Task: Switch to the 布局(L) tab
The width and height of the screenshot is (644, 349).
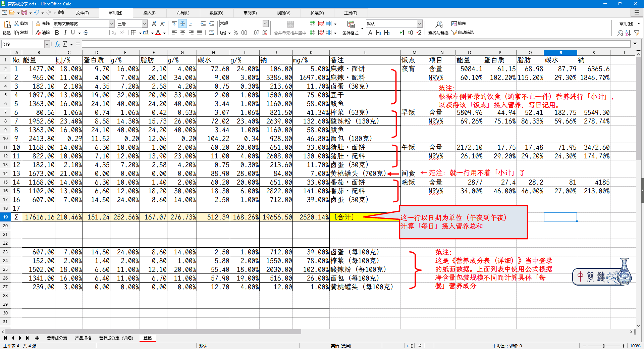Action: [x=183, y=13]
